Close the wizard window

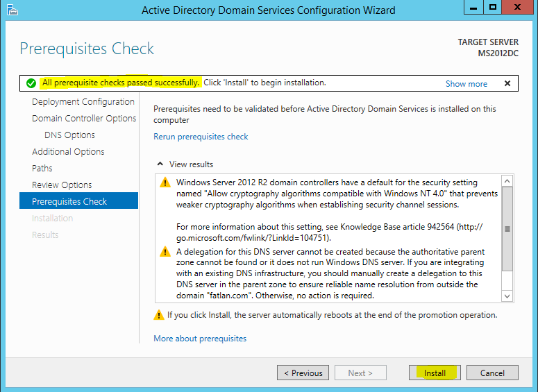518,7
